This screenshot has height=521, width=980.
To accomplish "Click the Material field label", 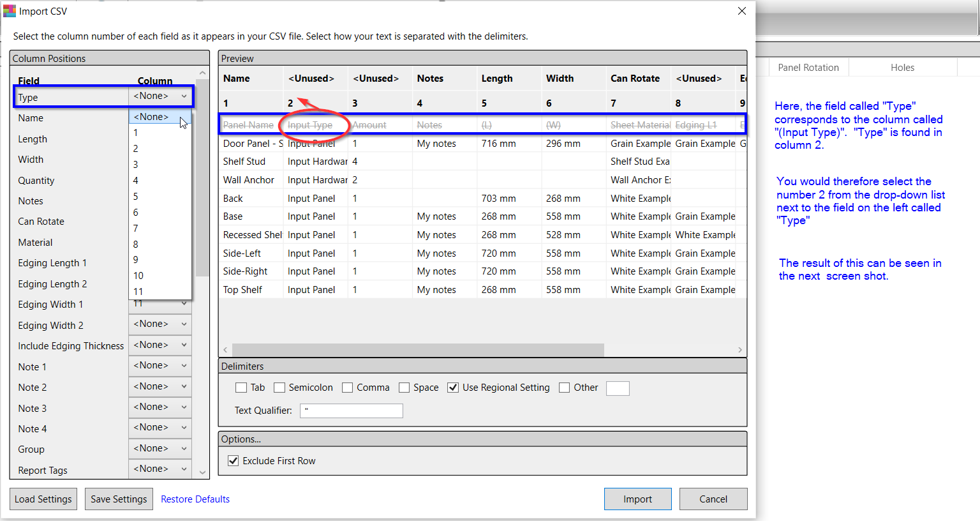I will [x=36, y=243].
